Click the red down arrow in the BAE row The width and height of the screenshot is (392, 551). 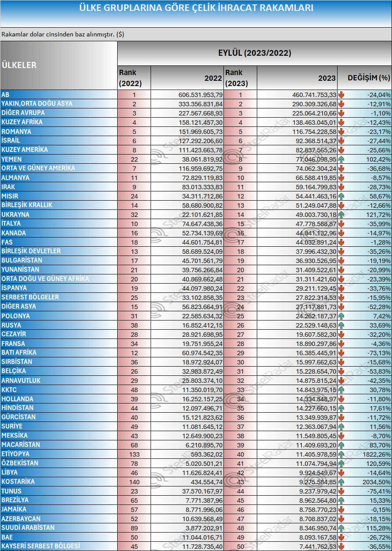point(342,537)
